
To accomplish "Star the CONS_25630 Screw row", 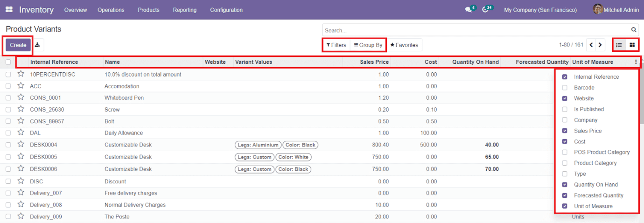I will pos(21,109).
